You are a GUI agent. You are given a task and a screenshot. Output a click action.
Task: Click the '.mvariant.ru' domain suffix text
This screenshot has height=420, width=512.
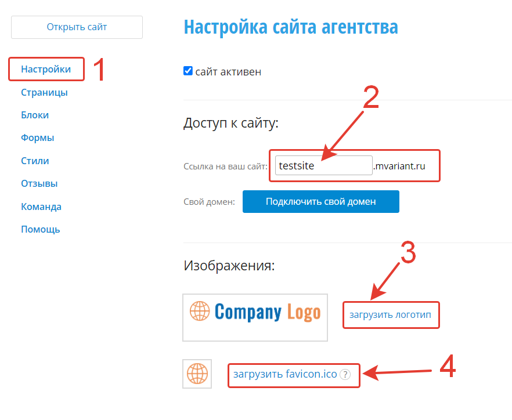click(399, 166)
